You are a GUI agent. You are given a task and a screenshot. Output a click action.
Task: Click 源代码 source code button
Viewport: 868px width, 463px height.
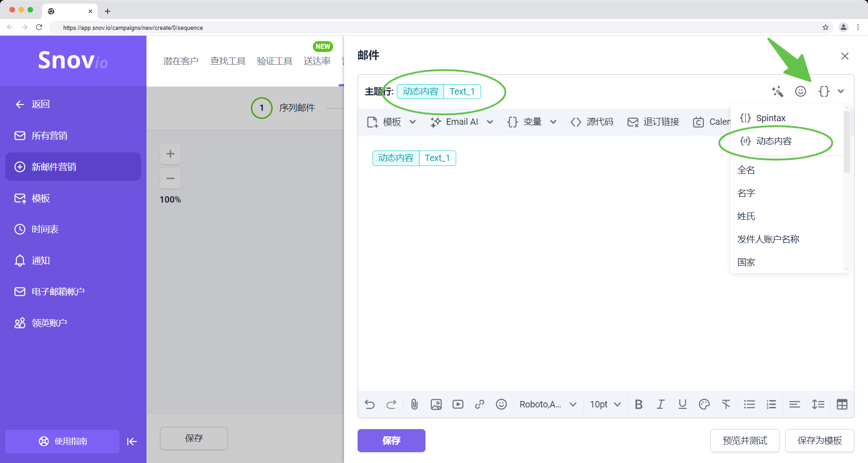(592, 122)
